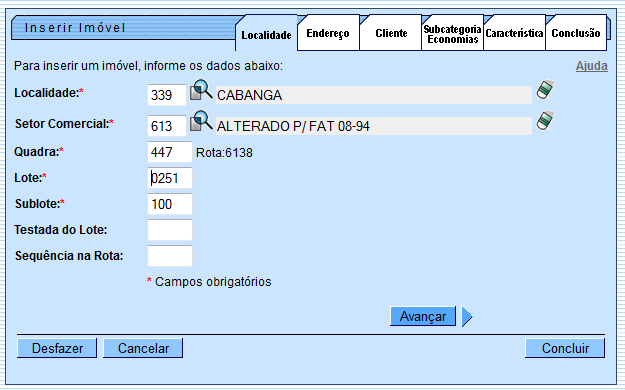
Task: Click the ALTERADO P/ FAT 08-94 field
Action: (373, 126)
